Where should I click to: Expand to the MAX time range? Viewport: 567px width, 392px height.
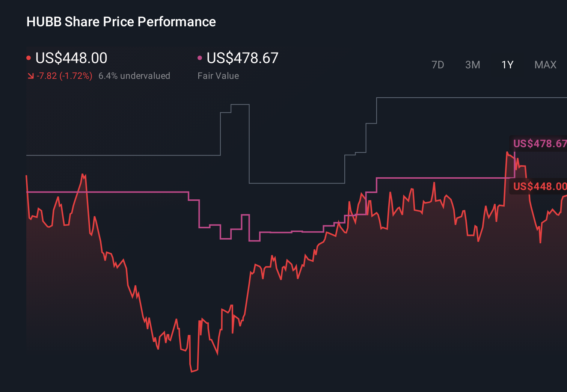[x=545, y=65]
